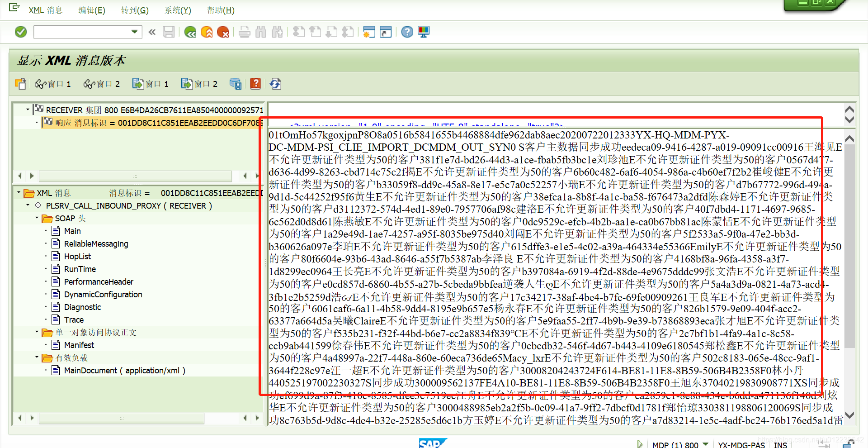Click scroll-down arrow of XML content pane
Screen dimensions: 868x448
(x=849, y=415)
